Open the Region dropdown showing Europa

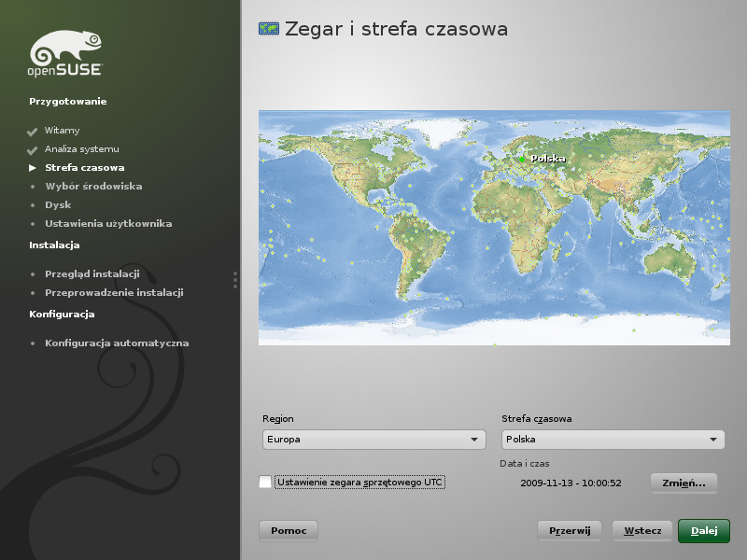(373, 440)
